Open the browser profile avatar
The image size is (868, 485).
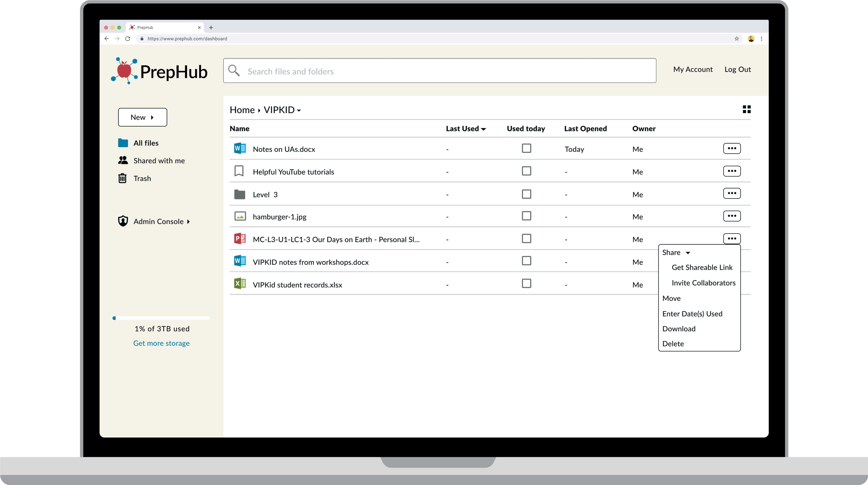pyautogui.click(x=751, y=39)
